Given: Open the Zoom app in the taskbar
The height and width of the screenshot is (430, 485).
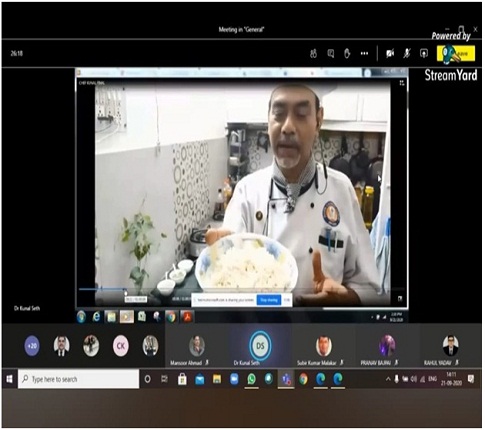Looking at the screenshot, I should coord(234,379).
